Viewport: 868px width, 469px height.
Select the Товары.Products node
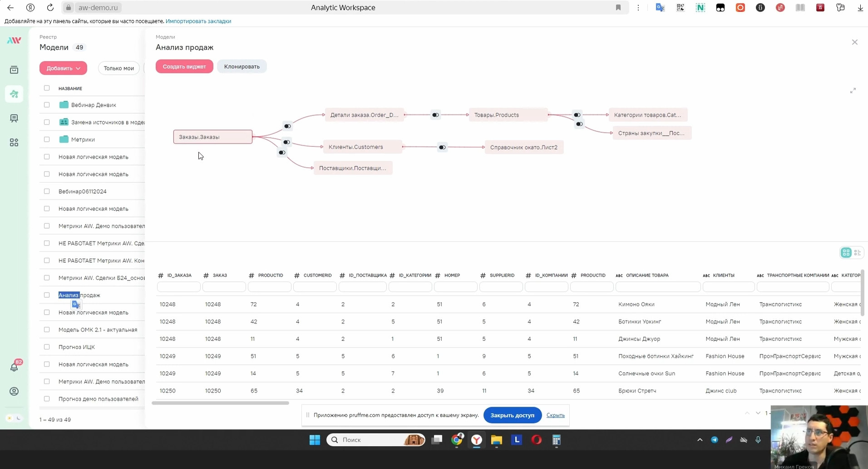pos(508,115)
